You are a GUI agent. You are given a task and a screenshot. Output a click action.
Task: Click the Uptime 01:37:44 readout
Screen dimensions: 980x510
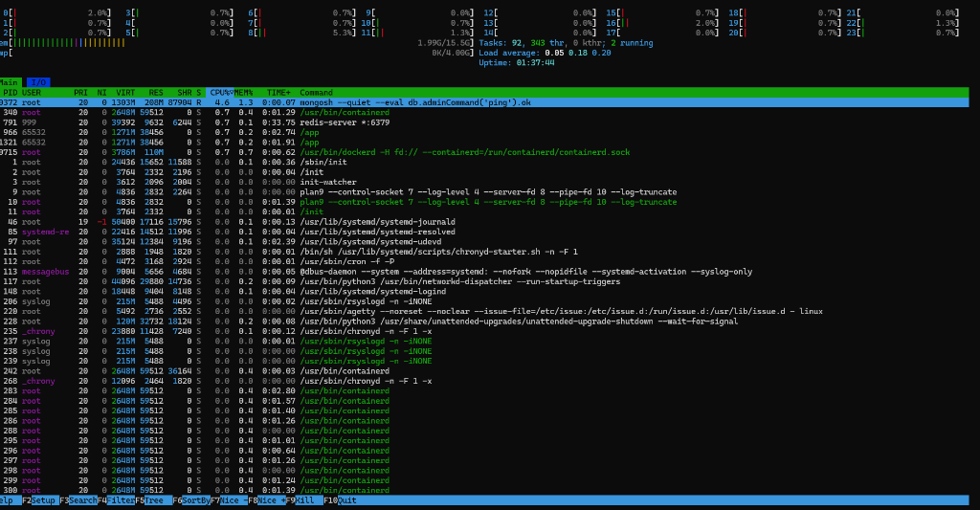point(516,63)
